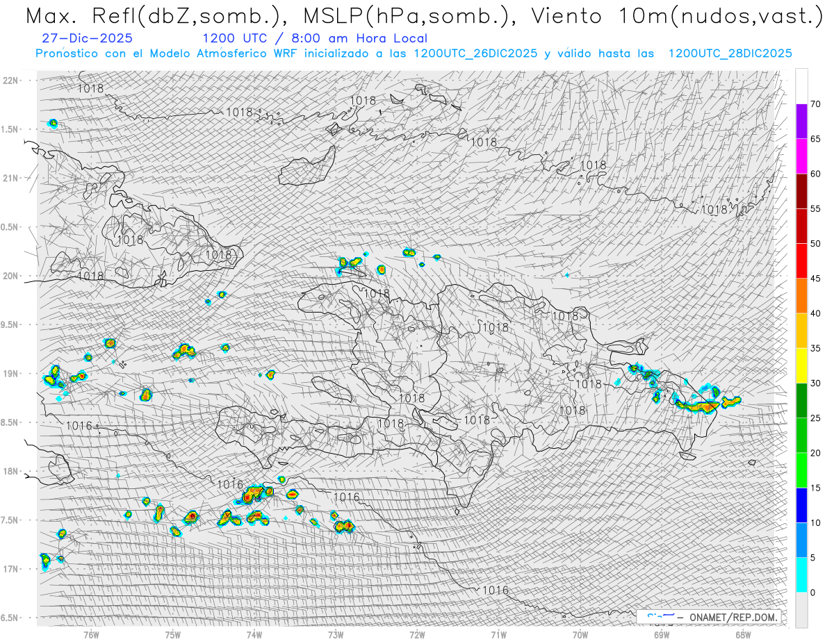Click the medium green 20–25 dBZ legend band
Viewport: 834px width, 644px height.
point(801,435)
